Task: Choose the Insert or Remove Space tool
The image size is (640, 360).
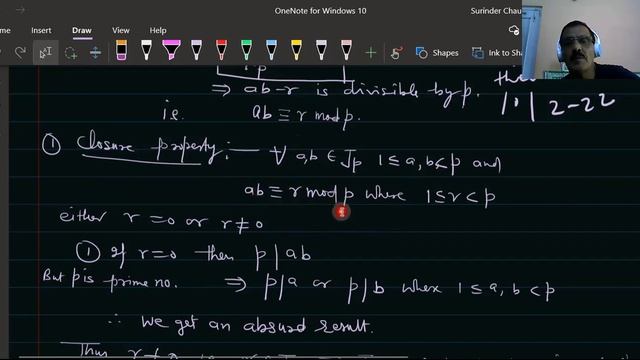Action: point(96,53)
